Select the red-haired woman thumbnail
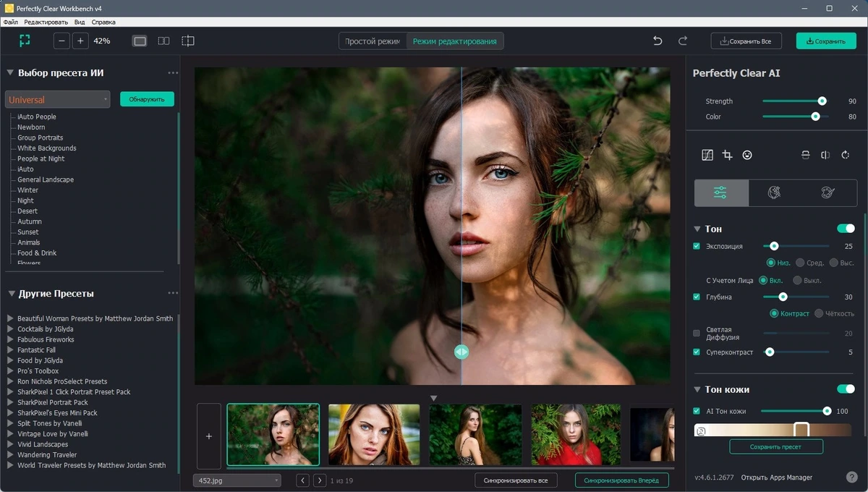 374,434
